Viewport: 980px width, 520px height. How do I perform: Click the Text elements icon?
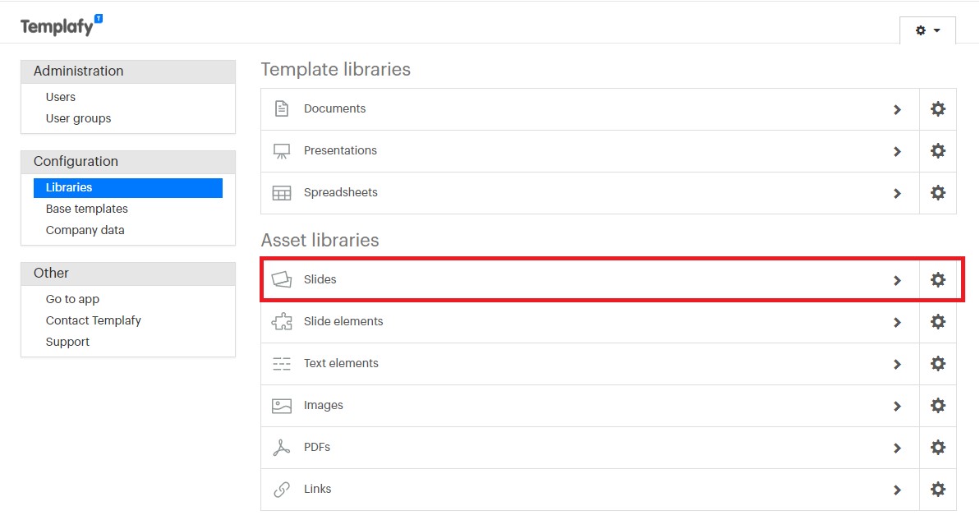(x=281, y=363)
